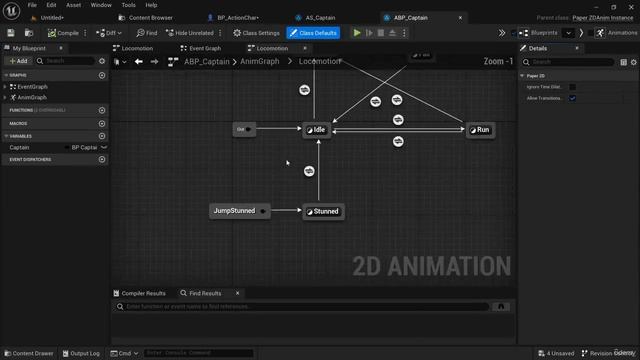Select Stunned to Idle transition icon
The width and height of the screenshot is (640, 360).
coord(309,171)
